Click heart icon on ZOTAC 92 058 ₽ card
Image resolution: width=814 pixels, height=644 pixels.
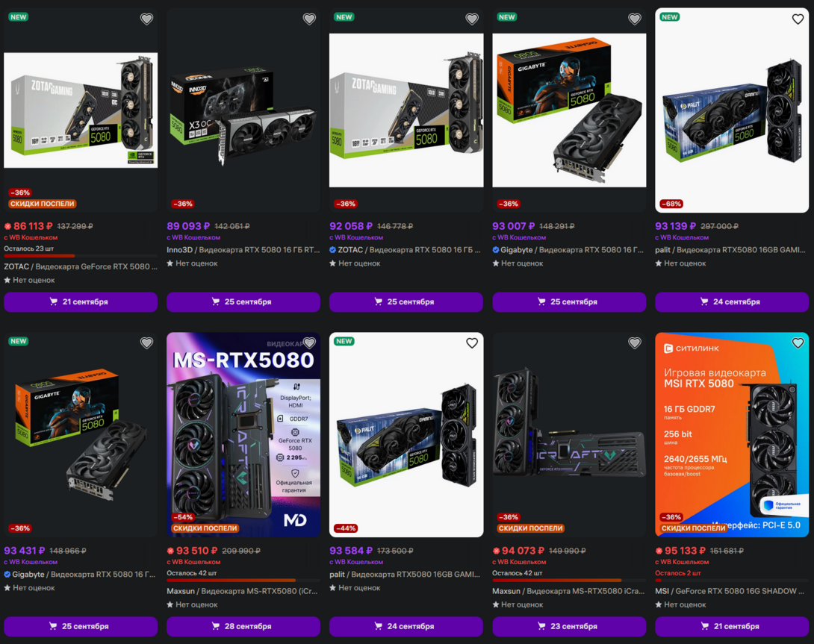coord(472,19)
